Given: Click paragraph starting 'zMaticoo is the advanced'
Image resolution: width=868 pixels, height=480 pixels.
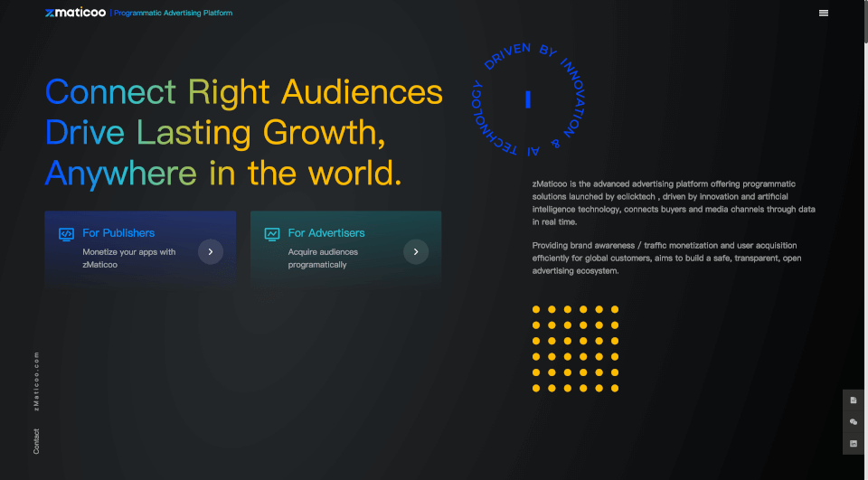Looking at the screenshot, I should click(x=674, y=202).
